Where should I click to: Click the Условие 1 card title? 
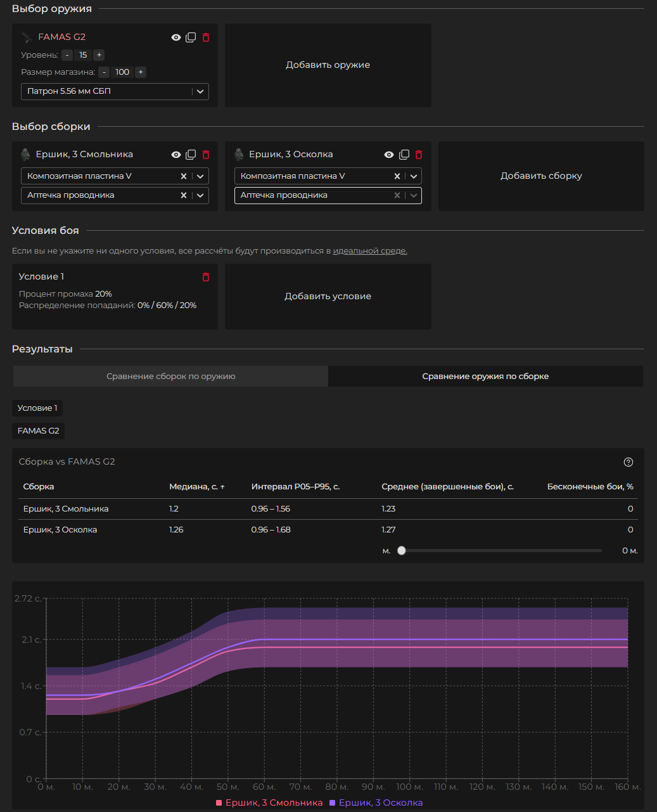click(41, 277)
